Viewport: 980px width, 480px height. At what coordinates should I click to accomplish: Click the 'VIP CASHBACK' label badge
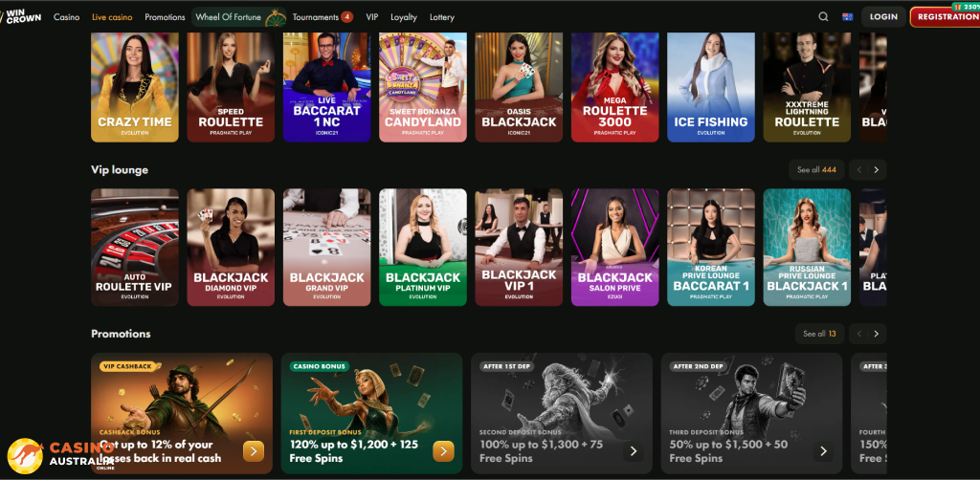pyautogui.click(x=129, y=366)
